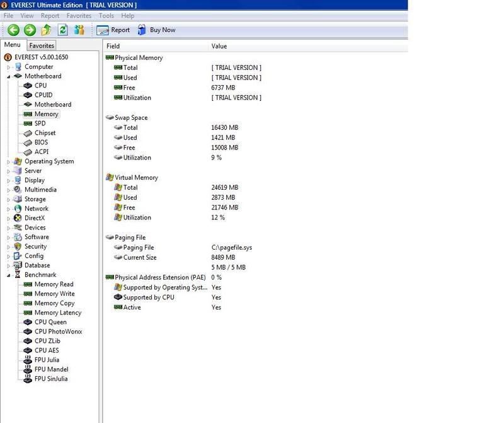504x423 pixels.
Task: Click the FPU Mandel benchmark icon
Action: [28, 369]
